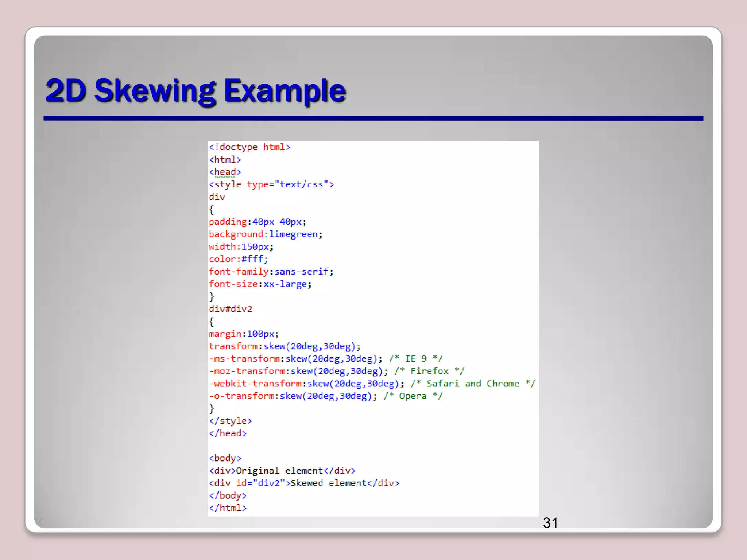This screenshot has width=747, height=560.
Task: Click the '<style type="text/css">' line
Action: point(271,184)
